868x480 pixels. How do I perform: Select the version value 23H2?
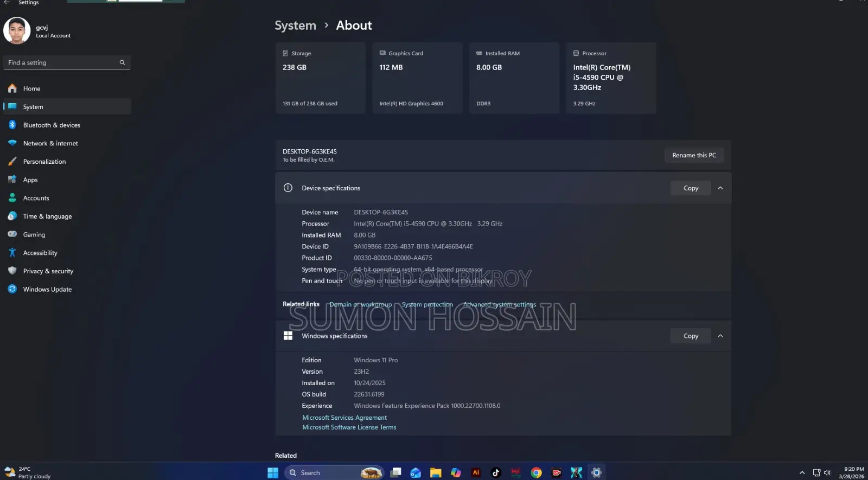(x=361, y=372)
